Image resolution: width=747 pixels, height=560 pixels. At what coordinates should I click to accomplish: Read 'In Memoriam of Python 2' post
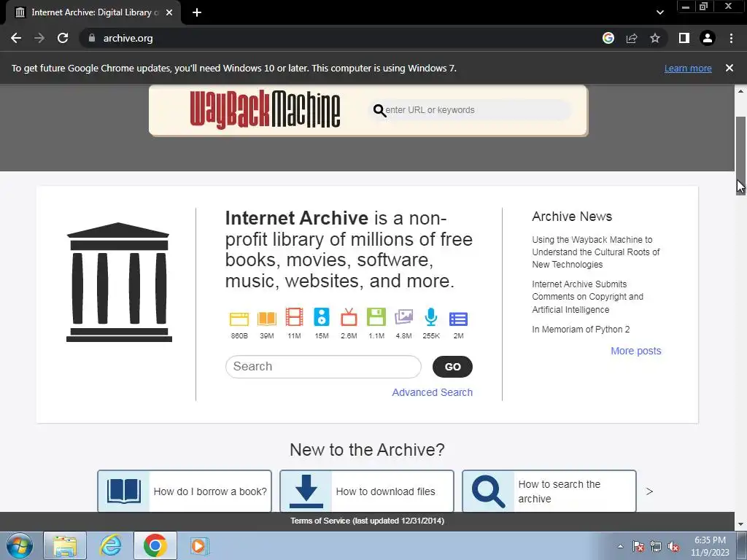[x=581, y=330]
